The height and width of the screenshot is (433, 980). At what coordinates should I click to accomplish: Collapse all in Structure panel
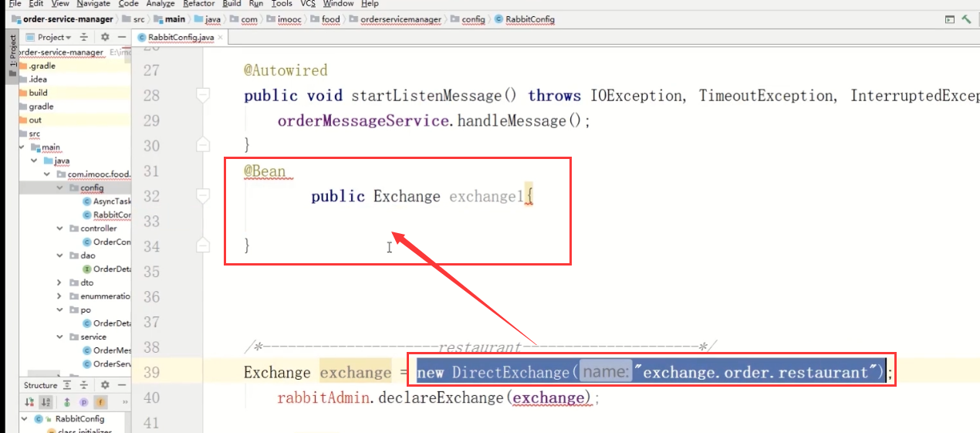(x=84, y=384)
